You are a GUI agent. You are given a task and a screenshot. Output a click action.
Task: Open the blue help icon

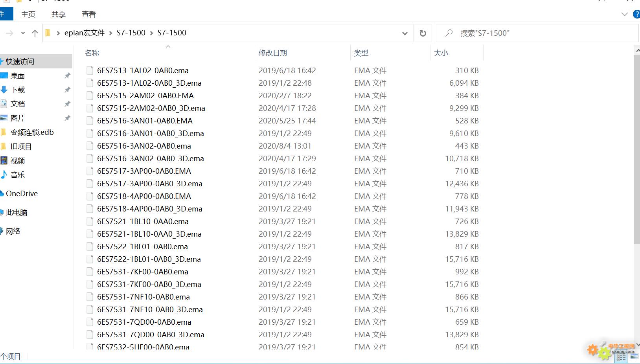[636, 15]
